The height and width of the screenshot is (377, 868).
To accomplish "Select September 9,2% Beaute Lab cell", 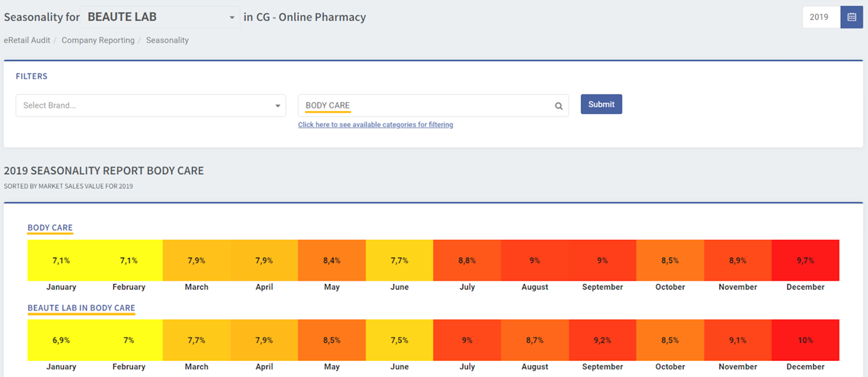I will point(602,340).
